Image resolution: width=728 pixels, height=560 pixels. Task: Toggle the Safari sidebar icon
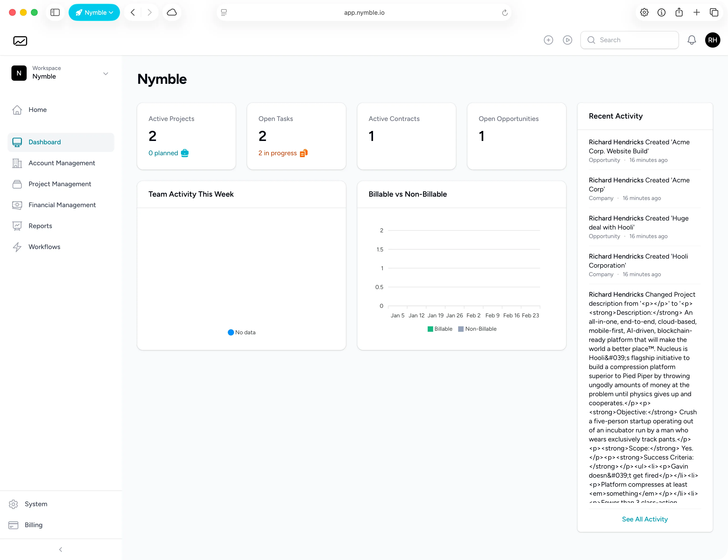pyautogui.click(x=55, y=12)
